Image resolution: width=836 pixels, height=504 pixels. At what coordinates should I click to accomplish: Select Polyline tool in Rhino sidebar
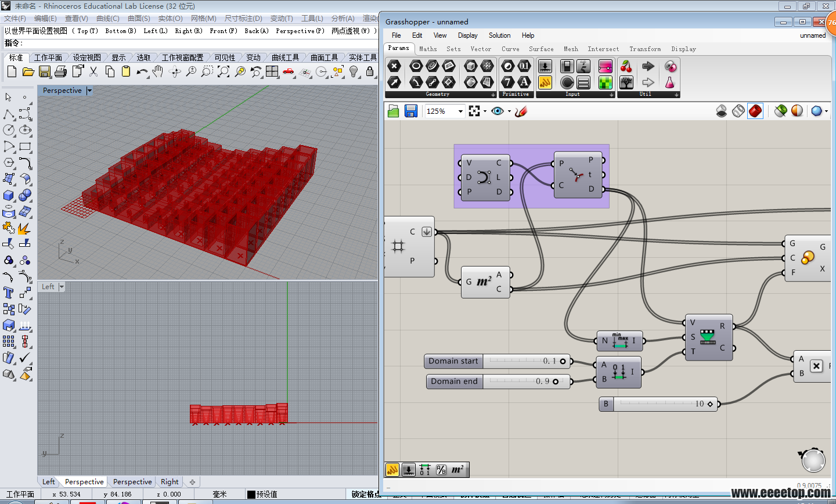tap(9, 114)
